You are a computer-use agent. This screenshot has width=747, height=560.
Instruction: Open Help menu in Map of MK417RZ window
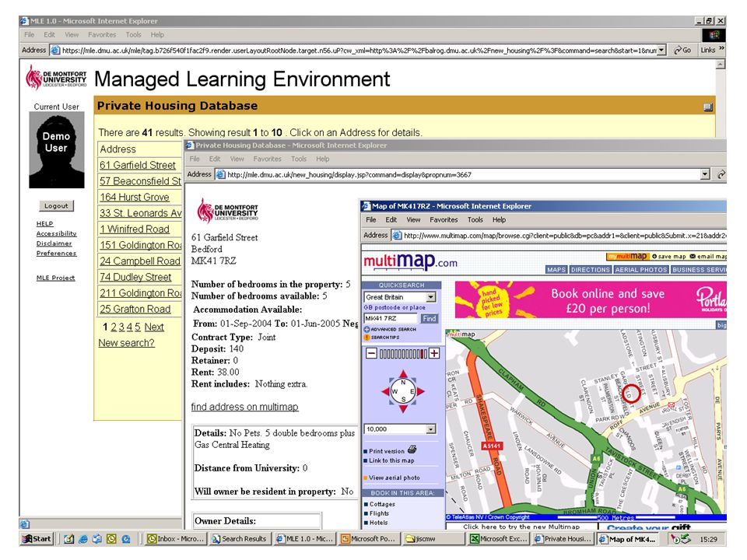pos(499,219)
